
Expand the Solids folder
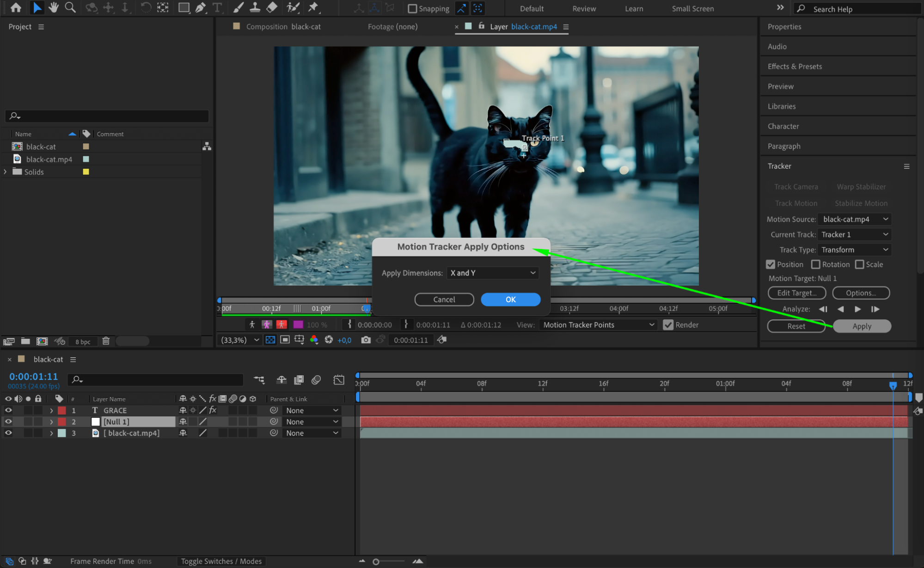tap(5, 172)
